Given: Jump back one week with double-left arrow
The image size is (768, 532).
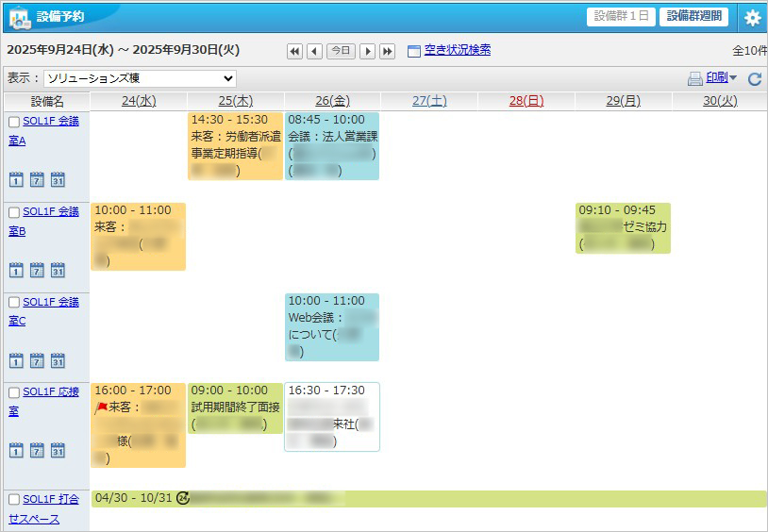Looking at the screenshot, I should click(294, 51).
